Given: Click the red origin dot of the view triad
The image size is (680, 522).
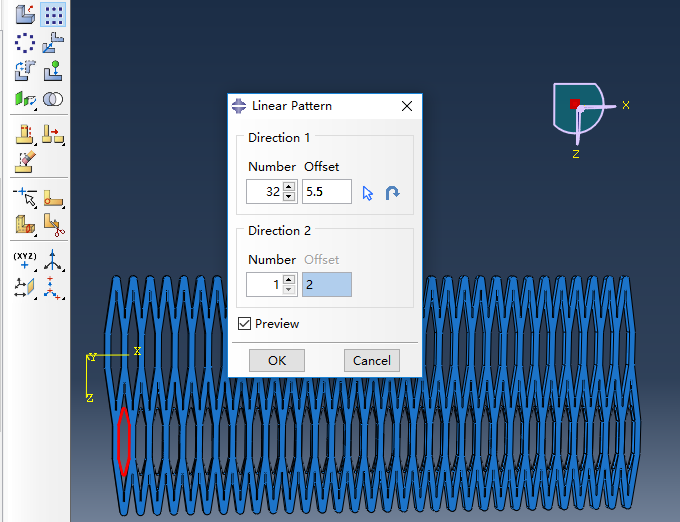Looking at the screenshot, I should 575,104.
